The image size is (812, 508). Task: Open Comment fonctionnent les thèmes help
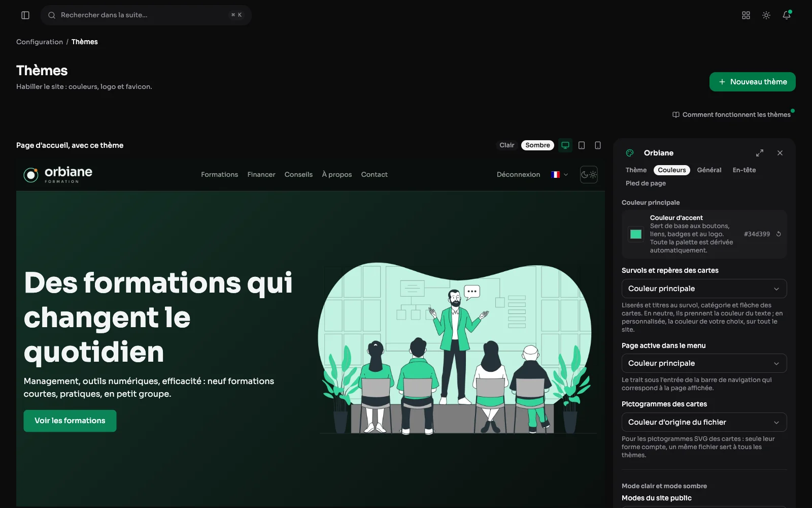pyautogui.click(x=731, y=115)
